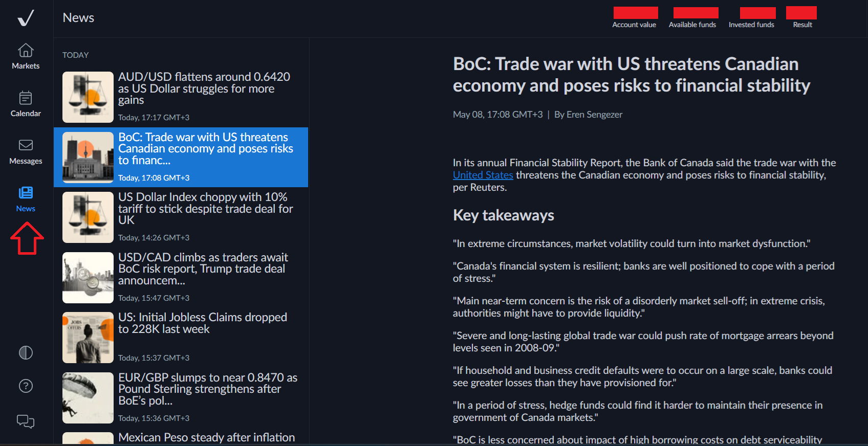Select the News newspaper icon
The width and height of the screenshot is (868, 446).
(26, 193)
